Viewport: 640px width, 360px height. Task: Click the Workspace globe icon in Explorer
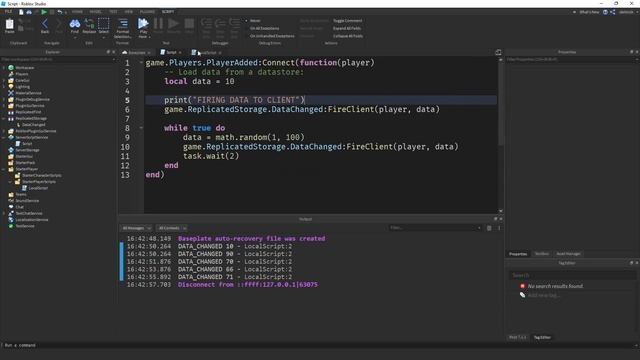click(x=11, y=68)
